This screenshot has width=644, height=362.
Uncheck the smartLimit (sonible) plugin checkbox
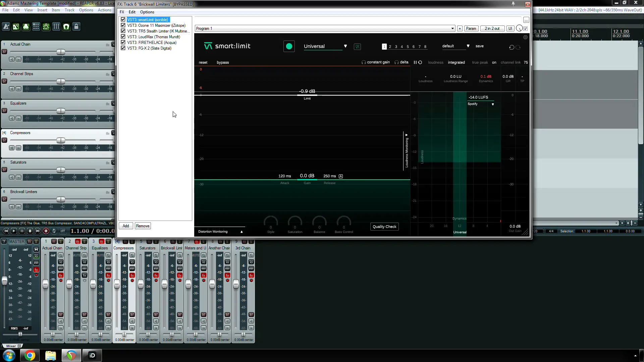click(x=123, y=20)
